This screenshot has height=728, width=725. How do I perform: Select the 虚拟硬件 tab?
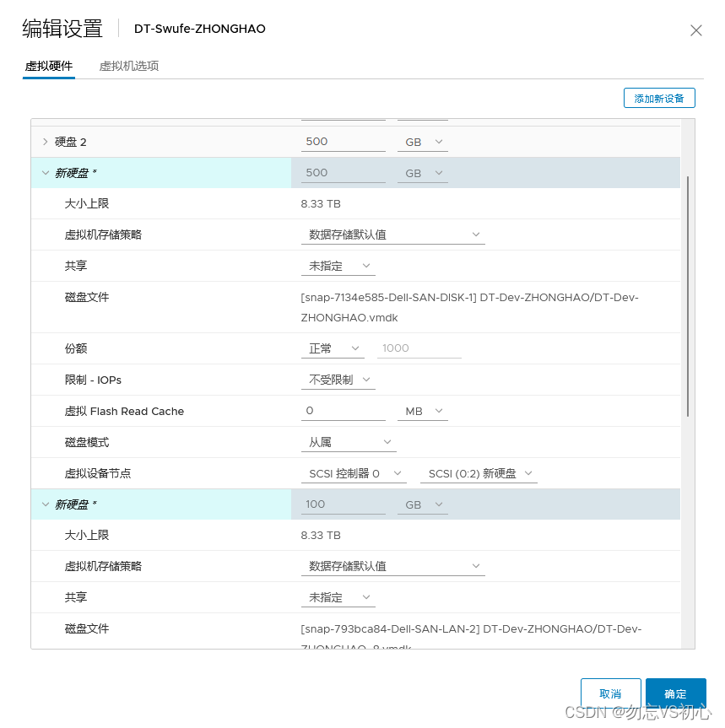point(48,64)
